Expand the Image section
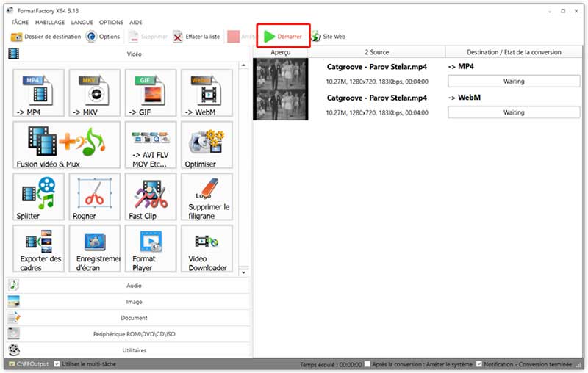 click(128, 302)
